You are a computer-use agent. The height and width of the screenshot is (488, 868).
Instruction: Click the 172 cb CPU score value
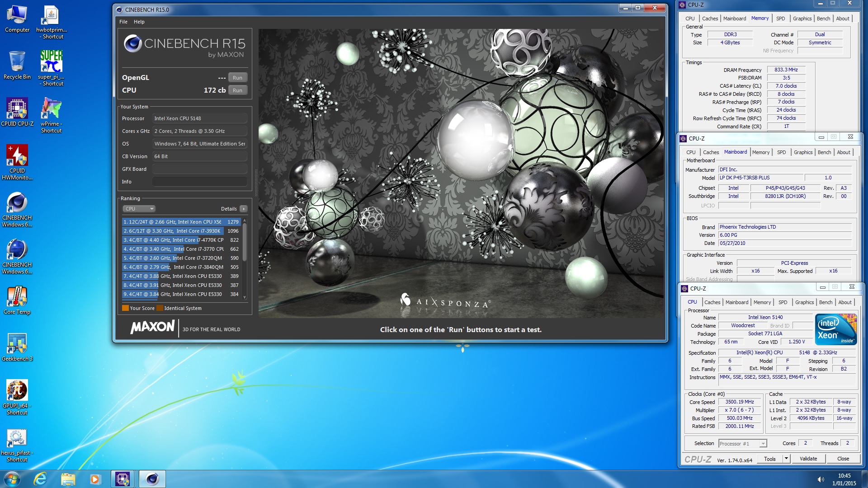pyautogui.click(x=215, y=90)
